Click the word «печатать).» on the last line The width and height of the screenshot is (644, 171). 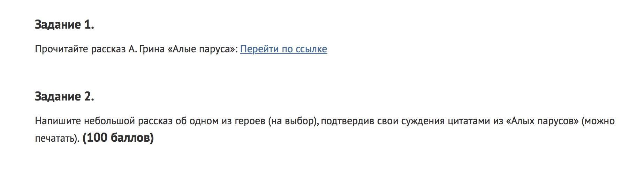[x=58, y=139]
